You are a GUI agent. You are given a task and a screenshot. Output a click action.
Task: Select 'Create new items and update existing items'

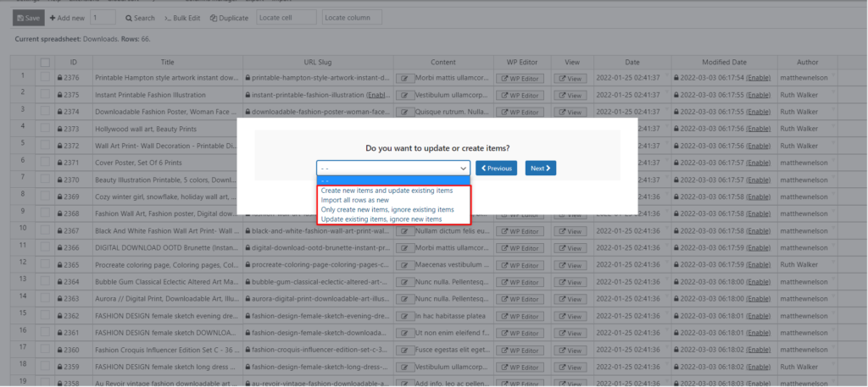[x=387, y=191]
